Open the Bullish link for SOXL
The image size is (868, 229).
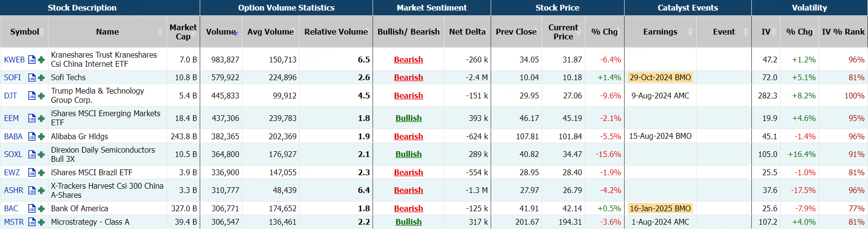409,154
